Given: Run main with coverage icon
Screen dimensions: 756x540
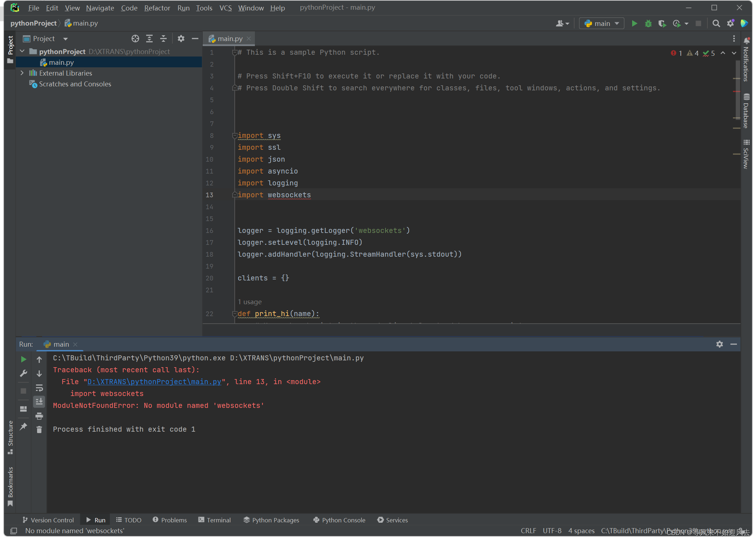Looking at the screenshot, I should [662, 24].
